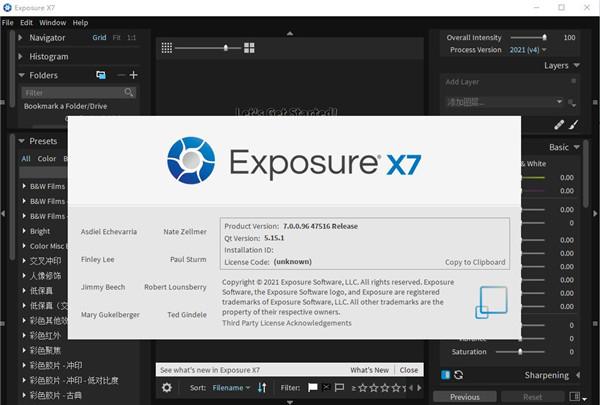Click the plus icon in the Folders panel

(x=134, y=75)
